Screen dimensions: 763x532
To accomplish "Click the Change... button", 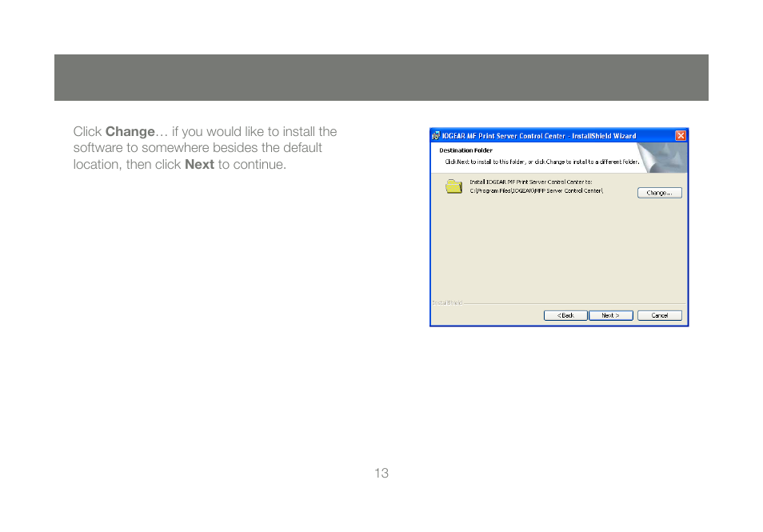I will (x=659, y=193).
